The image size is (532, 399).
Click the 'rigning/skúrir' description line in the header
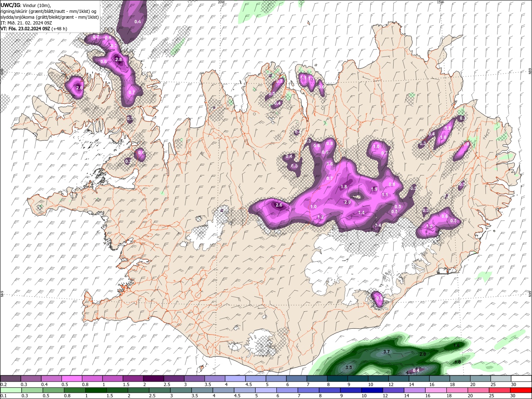click(x=49, y=11)
